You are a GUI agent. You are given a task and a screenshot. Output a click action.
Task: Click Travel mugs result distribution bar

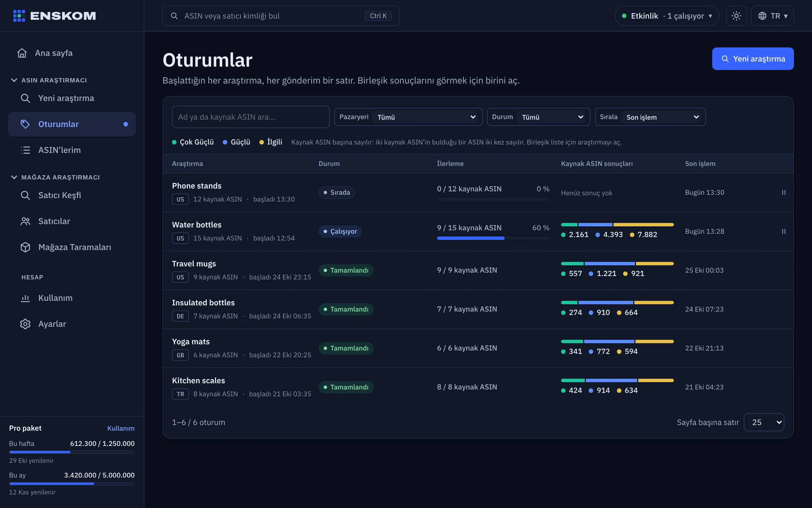617,264
